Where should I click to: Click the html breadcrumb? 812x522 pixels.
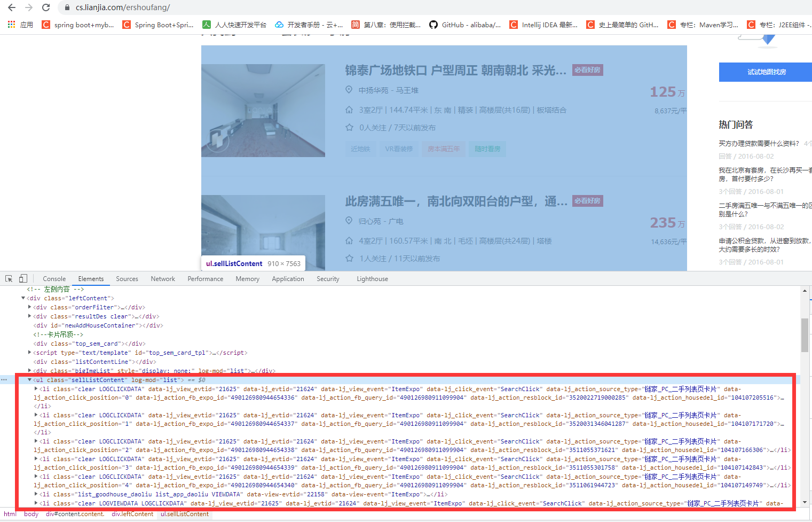tap(10, 514)
